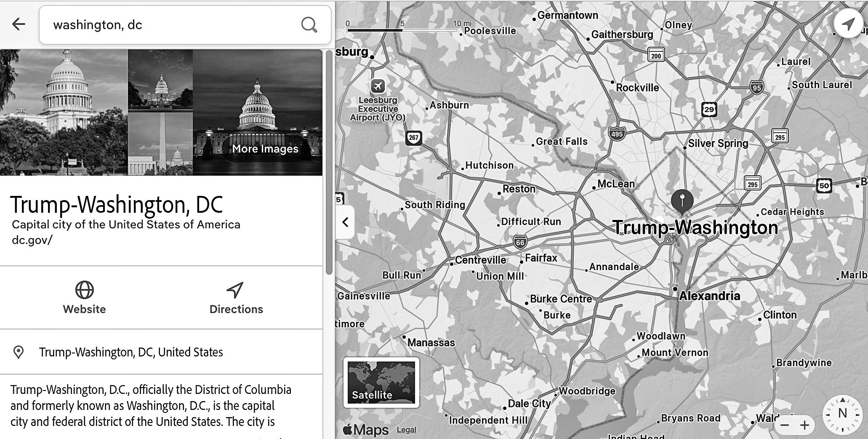
Task: Click the map distance scale bar
Action: pos(402,30)
